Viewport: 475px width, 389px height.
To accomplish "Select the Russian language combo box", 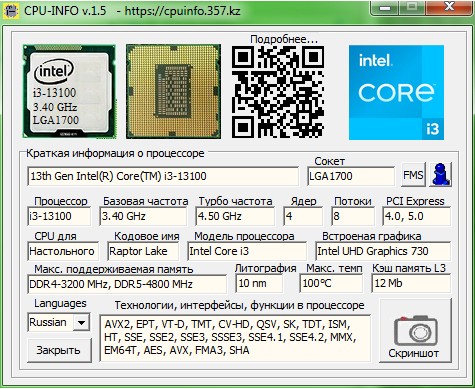I will point(59,322).
